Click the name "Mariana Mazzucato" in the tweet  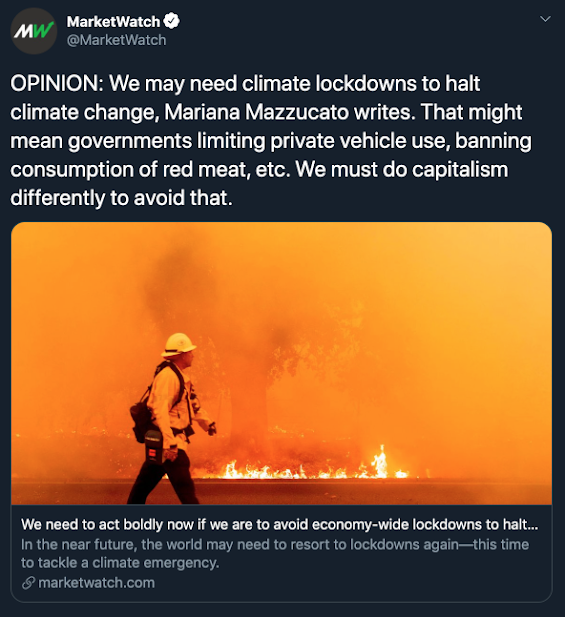click(257, 113)
